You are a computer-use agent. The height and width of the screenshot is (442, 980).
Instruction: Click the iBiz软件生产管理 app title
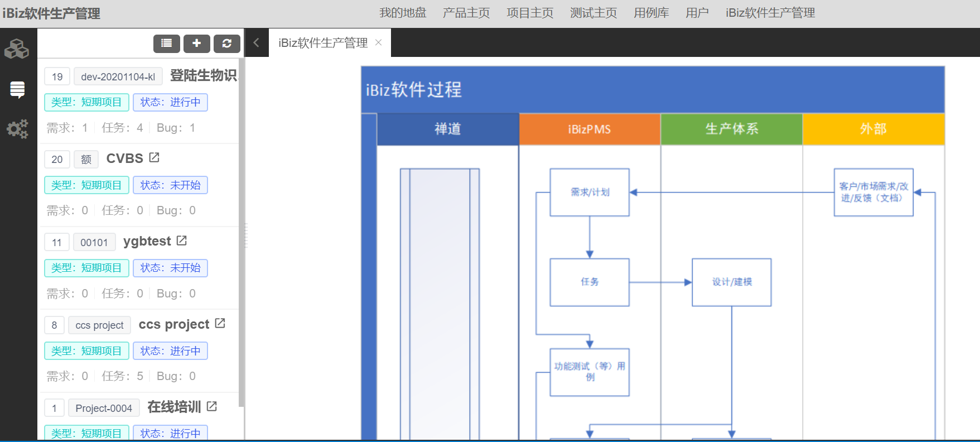pyautogui.click(x=51, y=13)
